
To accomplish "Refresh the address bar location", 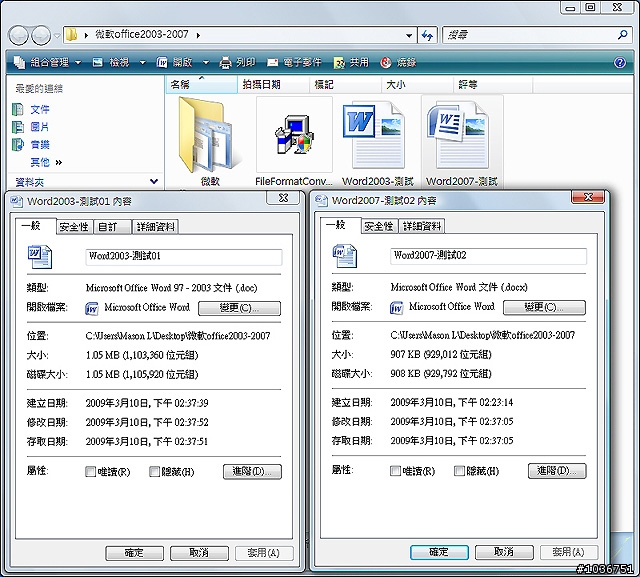I will tap(427, 35).
